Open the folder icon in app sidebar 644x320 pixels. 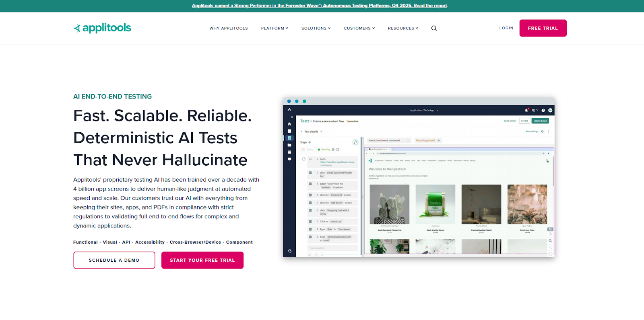(x=289, y=145)
